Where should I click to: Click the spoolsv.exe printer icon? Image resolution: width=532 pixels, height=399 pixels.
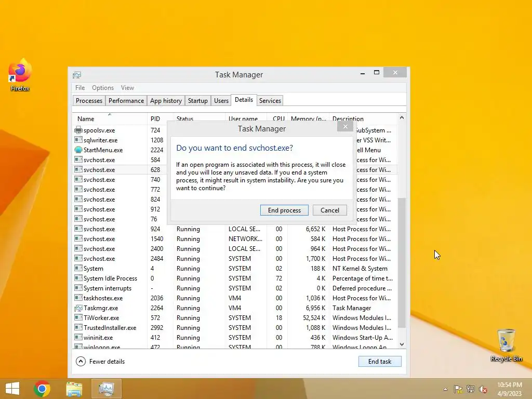point(78,130)
